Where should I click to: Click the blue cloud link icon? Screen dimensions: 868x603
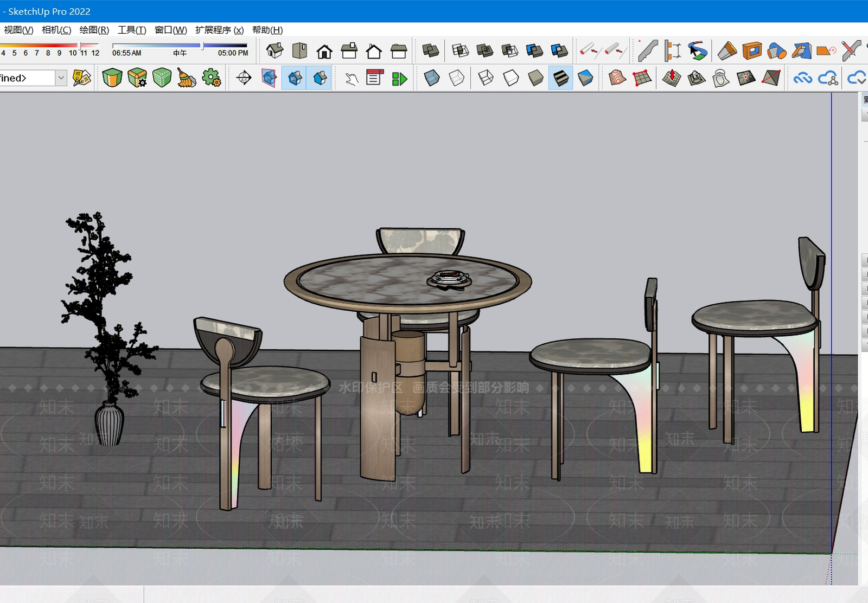coord(803,78)
